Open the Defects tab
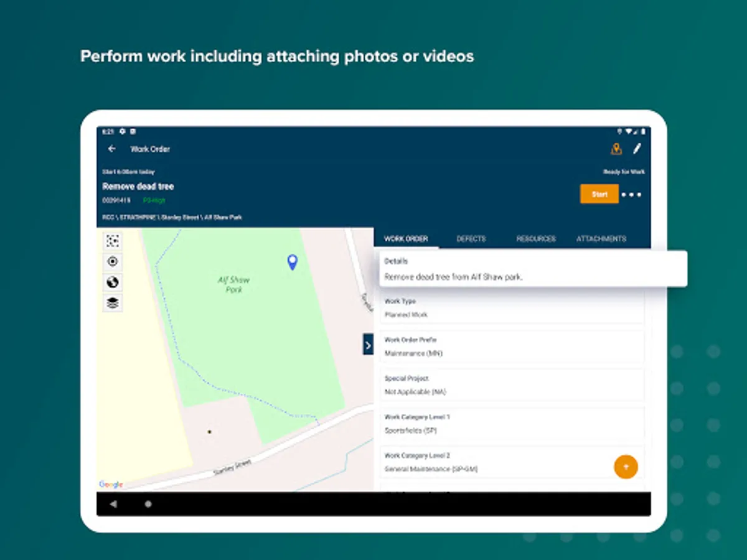Image resolution: width=747 pixels, height=560 pixels. 471,238
